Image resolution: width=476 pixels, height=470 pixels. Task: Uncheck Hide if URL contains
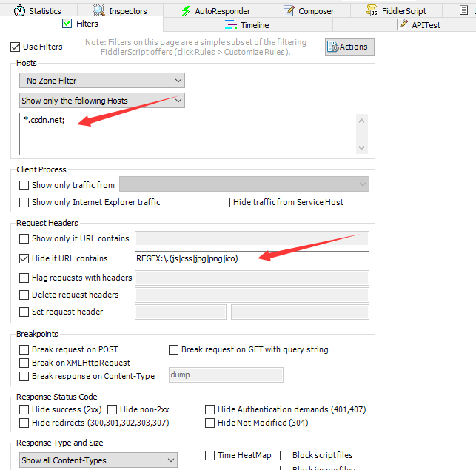click(x=24, y=258)
